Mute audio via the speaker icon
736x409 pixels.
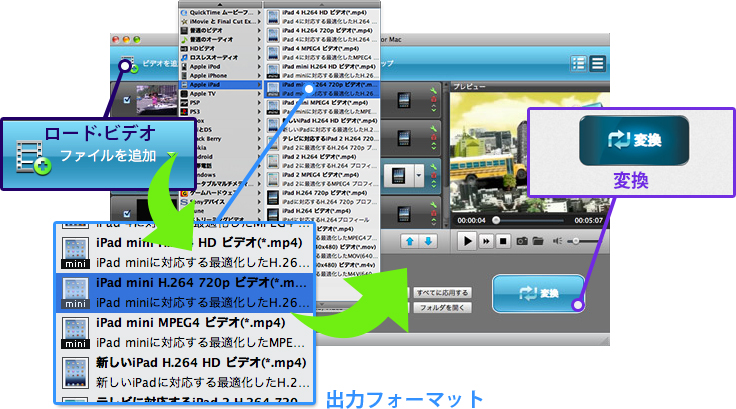pyautogui.click(x=557, y=241)
